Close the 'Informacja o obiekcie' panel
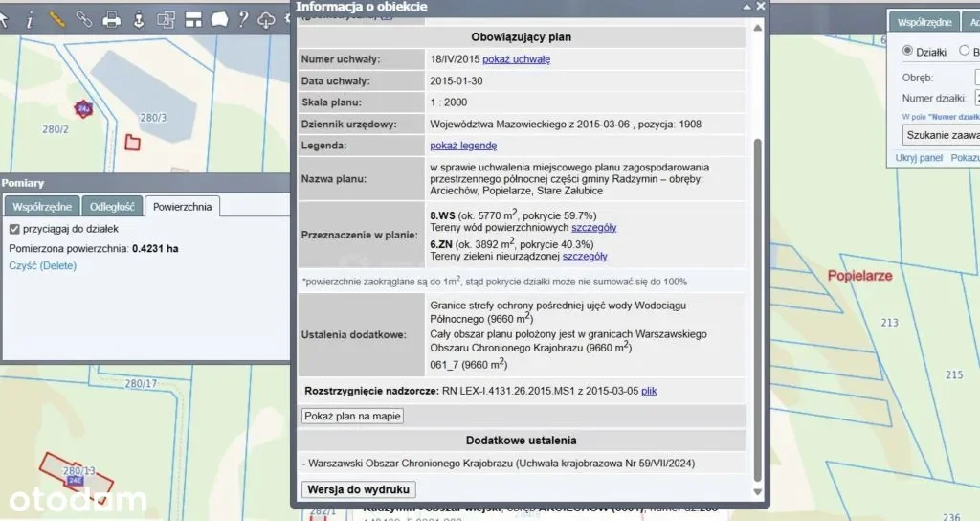The width and height of the screenshot is (980, 521). click(x=761, y=7)
